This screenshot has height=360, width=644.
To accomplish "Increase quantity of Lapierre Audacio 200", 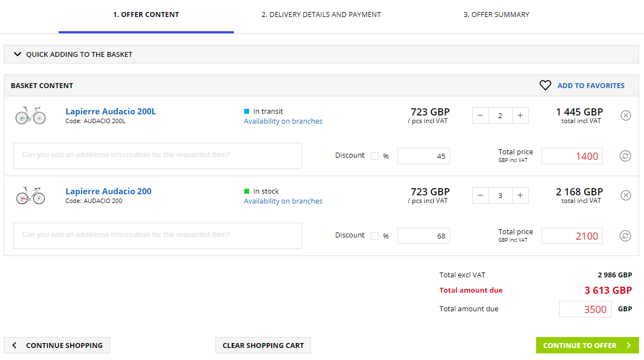I will [x=520, y=195].
